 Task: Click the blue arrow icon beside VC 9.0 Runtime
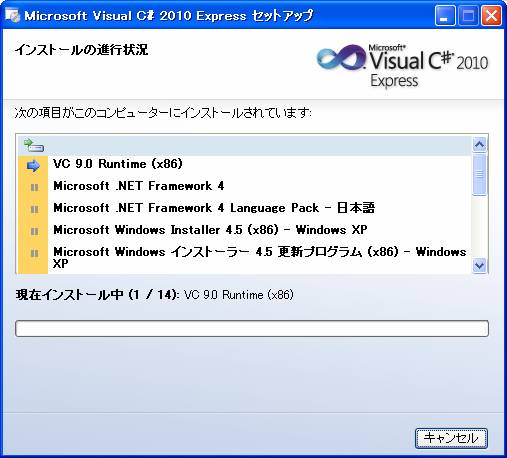coord(33,165)
